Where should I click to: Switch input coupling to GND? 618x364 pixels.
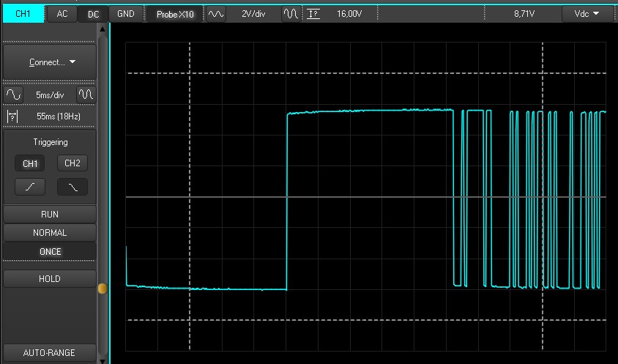126,14
